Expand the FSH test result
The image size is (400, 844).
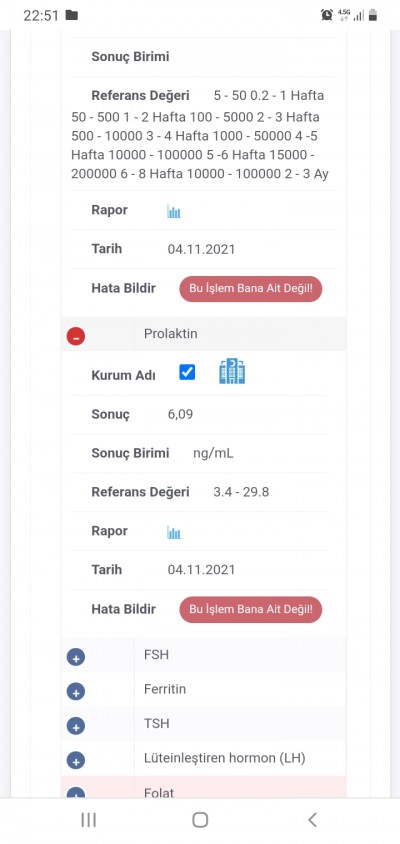pyautogui.click(x=76, y=658)
